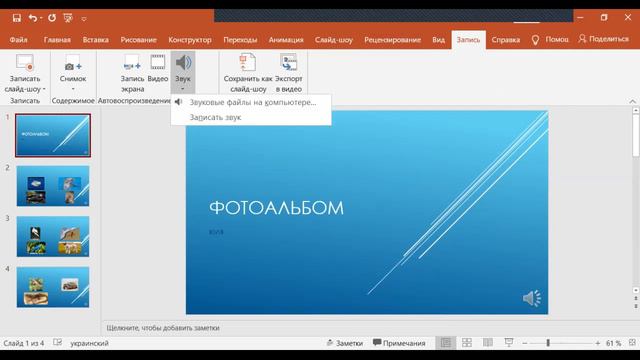
Task: Select slide 1 thumbnail
Action: click(53, 136)
